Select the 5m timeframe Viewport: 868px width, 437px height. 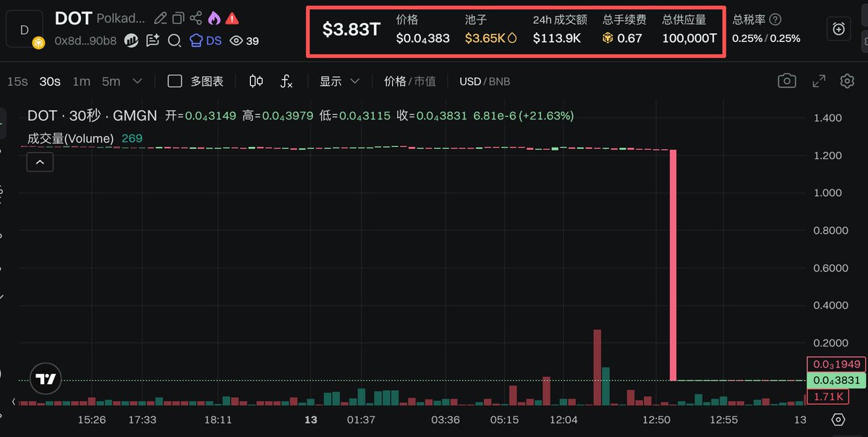(111, 81)
